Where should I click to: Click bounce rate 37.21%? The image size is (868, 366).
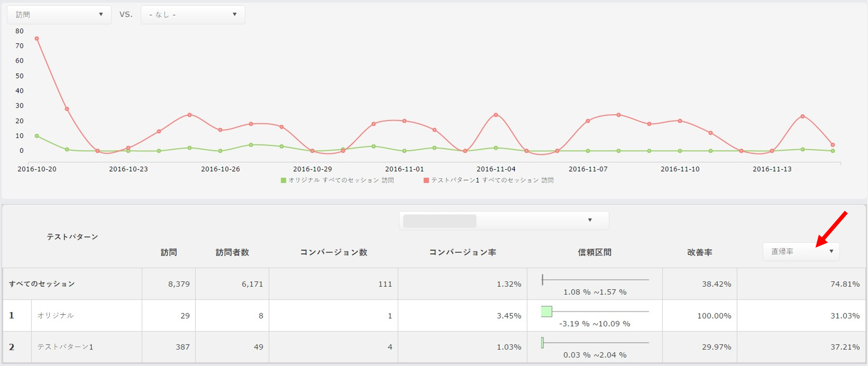point(845,347)
